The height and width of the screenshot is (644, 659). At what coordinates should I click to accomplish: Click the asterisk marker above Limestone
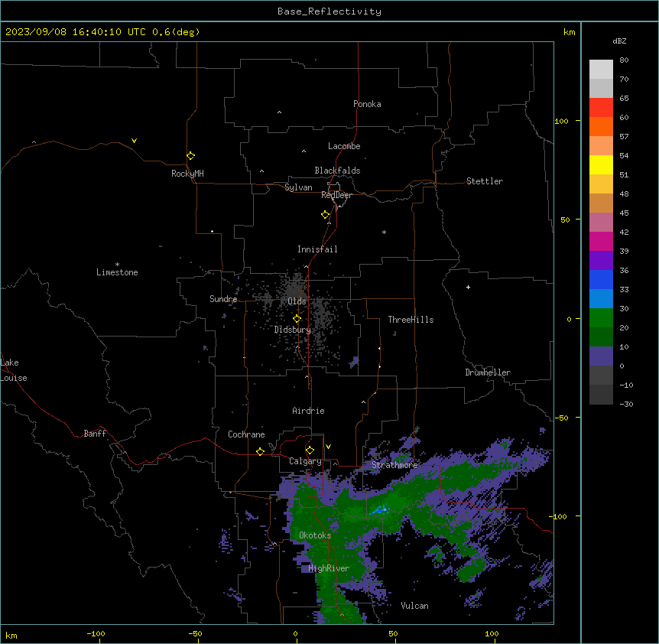pos(117,265)
